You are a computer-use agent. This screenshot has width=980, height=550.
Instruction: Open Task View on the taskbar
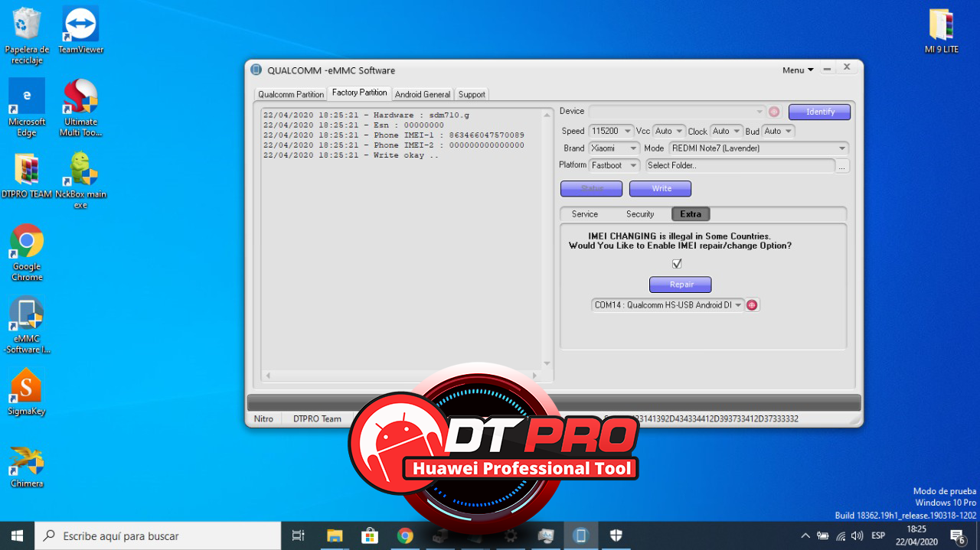(x=299, y=535)
